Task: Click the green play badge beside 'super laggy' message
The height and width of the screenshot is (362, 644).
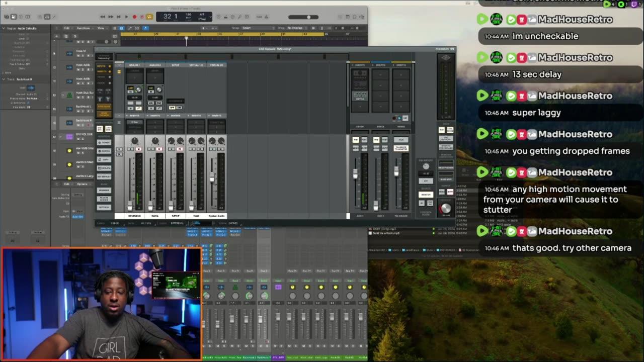Action: 482,96
